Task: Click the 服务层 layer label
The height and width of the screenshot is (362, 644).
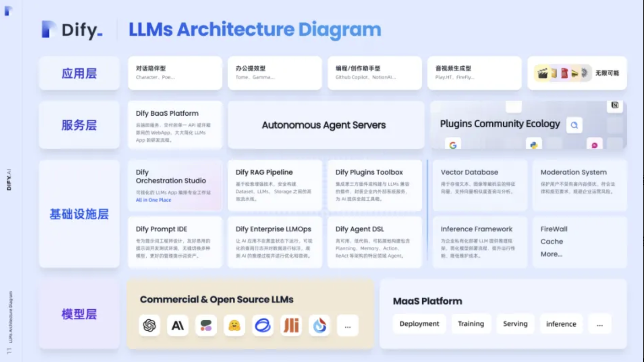Action: (79, 125)
